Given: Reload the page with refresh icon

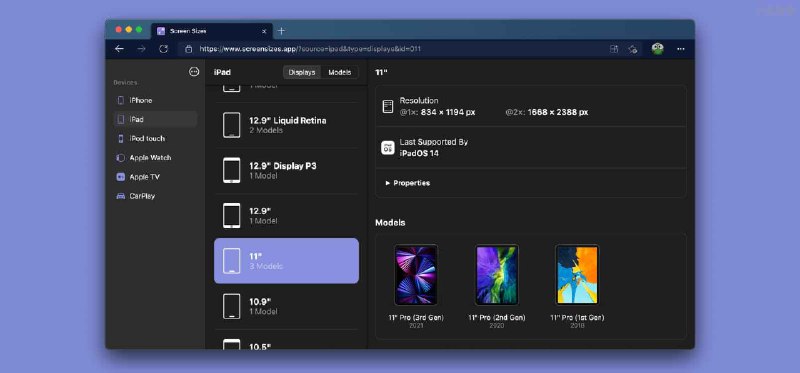Looking at the screenshot, I should click(x=163, y=49).
